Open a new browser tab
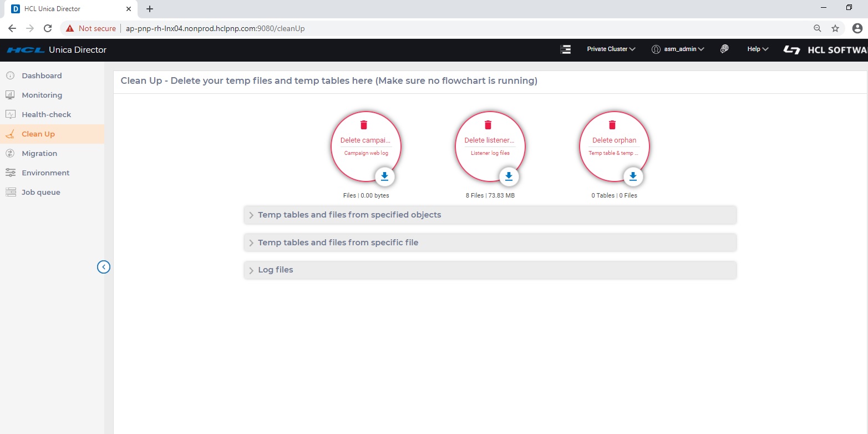This screenshot has height=434, width=868. click(x=150, y=9)
